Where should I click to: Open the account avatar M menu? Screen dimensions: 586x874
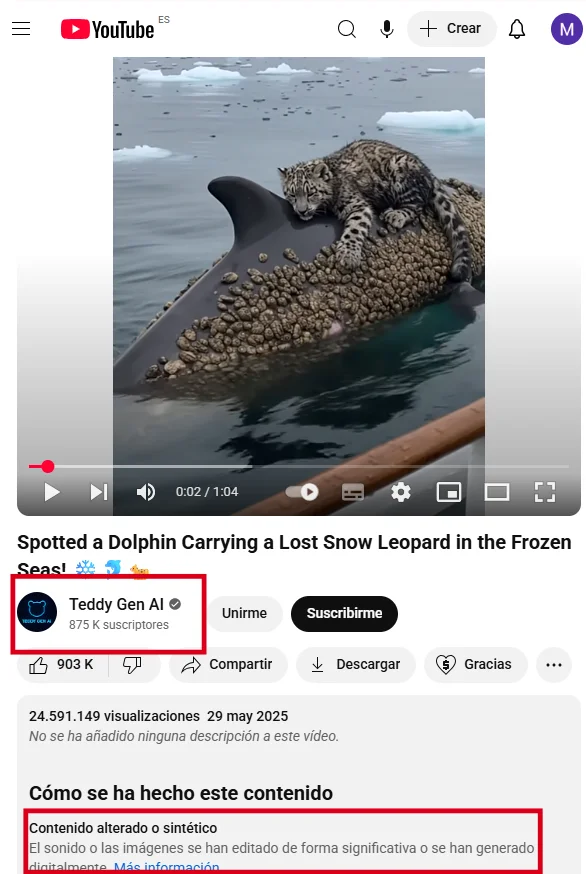point(566,29)
